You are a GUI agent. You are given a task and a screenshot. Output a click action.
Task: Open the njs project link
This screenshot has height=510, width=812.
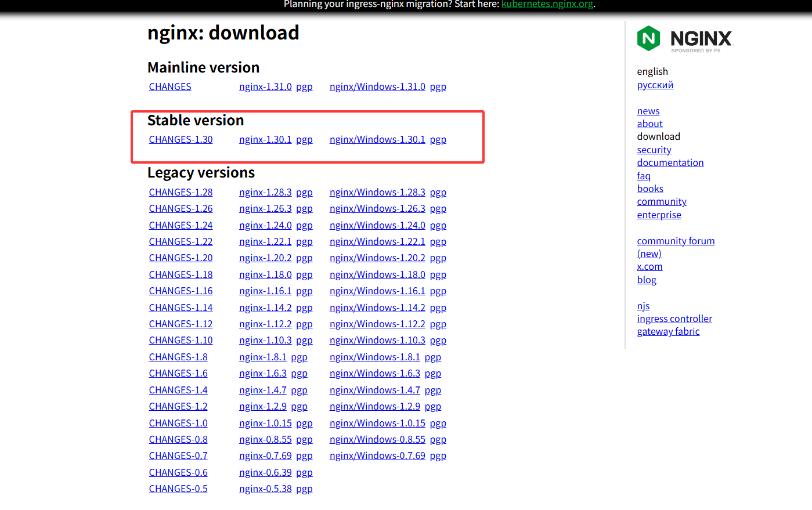(x=643, y=306)
